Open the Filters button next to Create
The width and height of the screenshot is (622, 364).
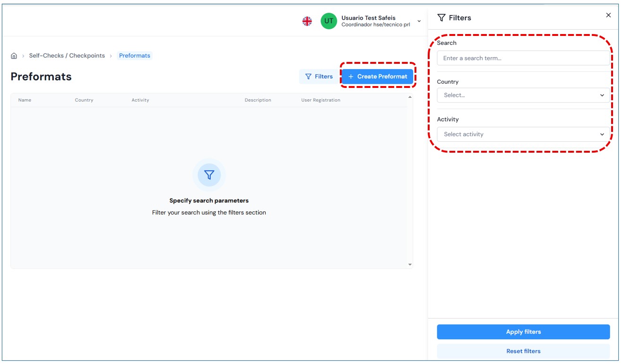coord(319,77)
